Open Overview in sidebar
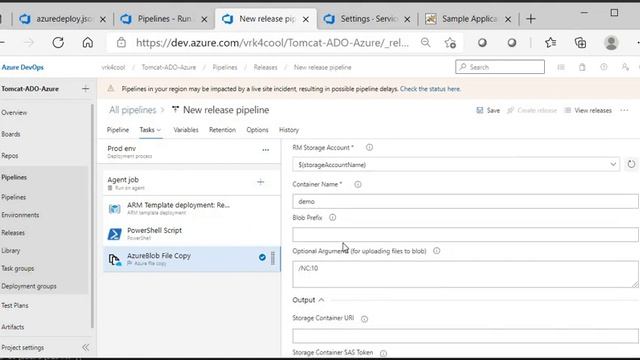This screenshot has height=360, width=640. point(14,113)
